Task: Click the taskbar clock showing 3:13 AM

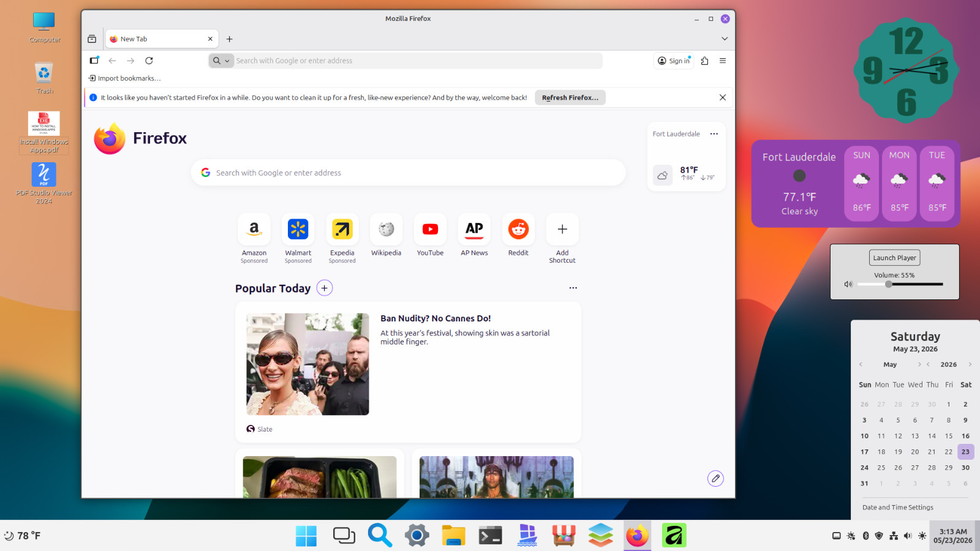Action: tap(952, 536)
